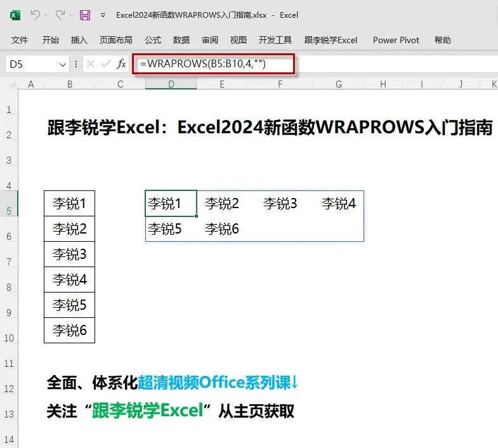The height and width of the screenshot is (448, 498).
Task: Select column B header
Action: 70,84
